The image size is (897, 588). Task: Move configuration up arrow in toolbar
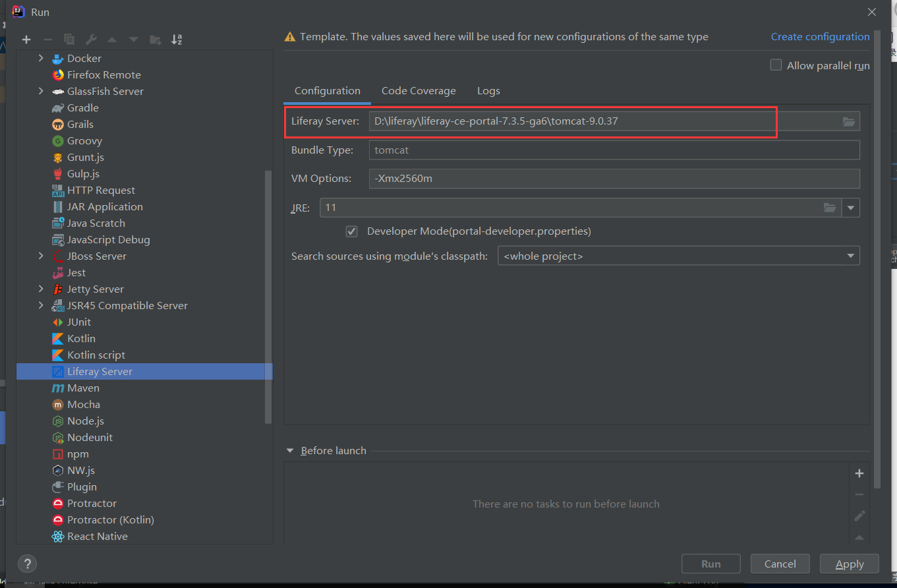(112, 40)
